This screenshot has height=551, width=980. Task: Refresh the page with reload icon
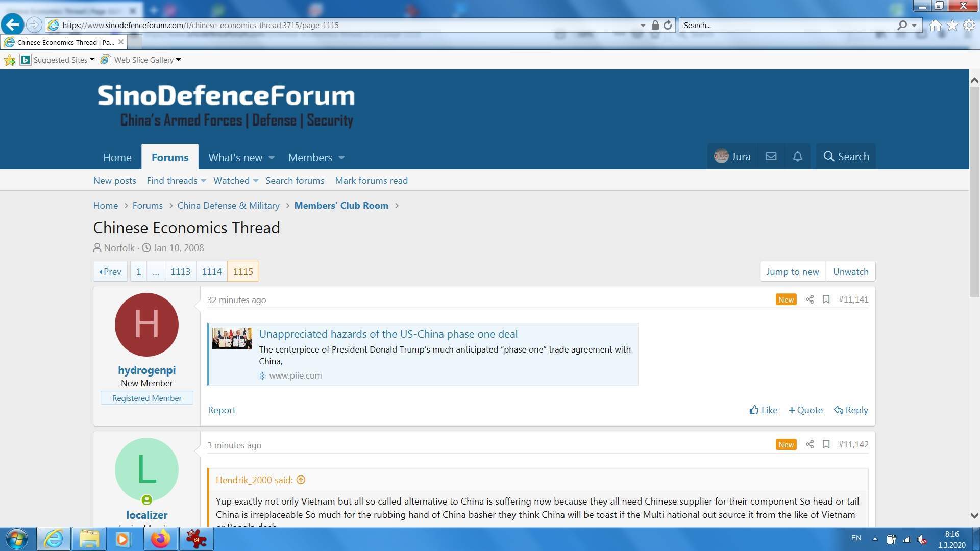tap(668, 25)
